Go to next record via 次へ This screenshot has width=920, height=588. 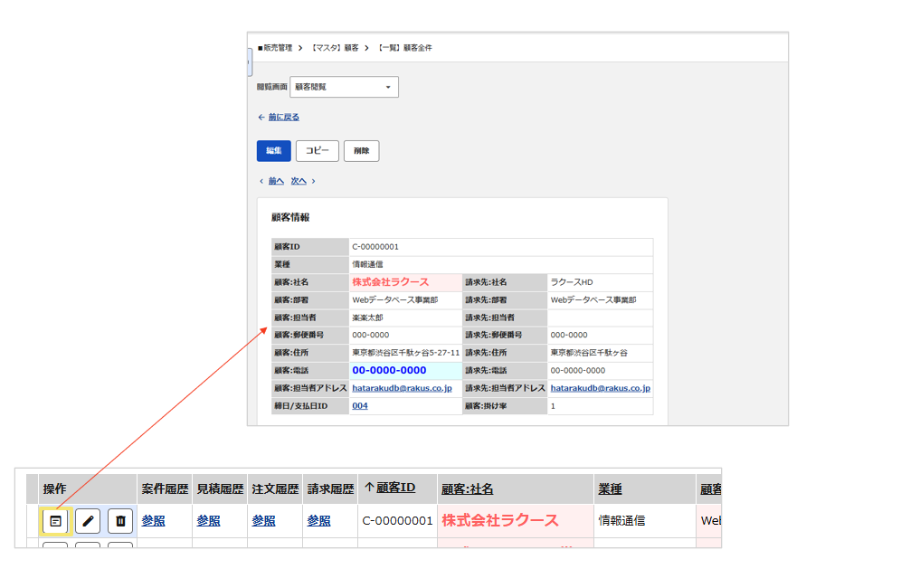click(299, 182)
